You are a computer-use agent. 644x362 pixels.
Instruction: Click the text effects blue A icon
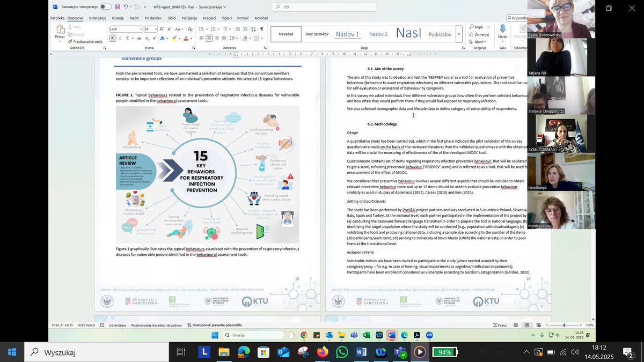pyautogui.click(x=162, y=38)
